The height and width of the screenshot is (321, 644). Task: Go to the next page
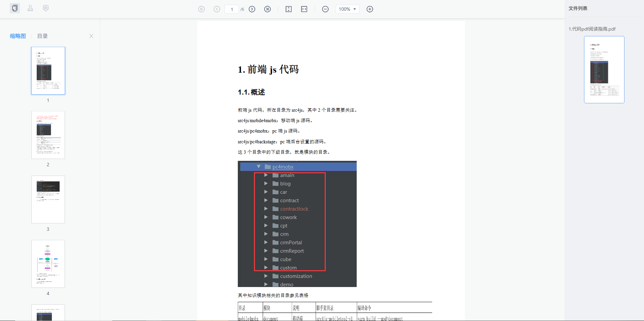click(252, 9)
